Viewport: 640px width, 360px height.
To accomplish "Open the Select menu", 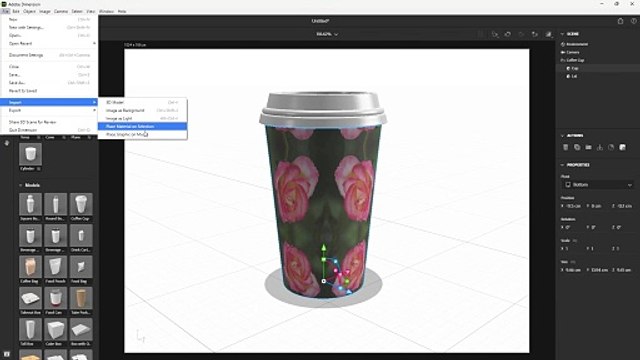I will [77, 11].
